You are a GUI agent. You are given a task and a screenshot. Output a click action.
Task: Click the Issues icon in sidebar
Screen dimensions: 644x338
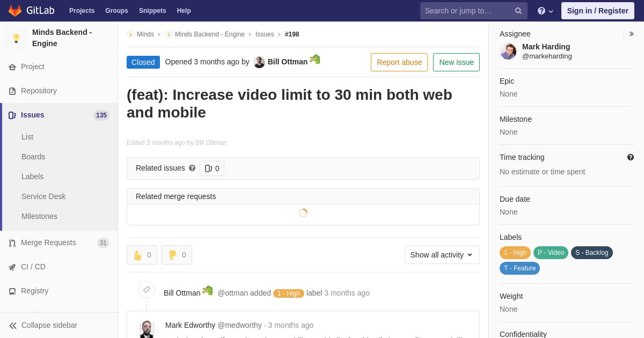pos(12,115)
